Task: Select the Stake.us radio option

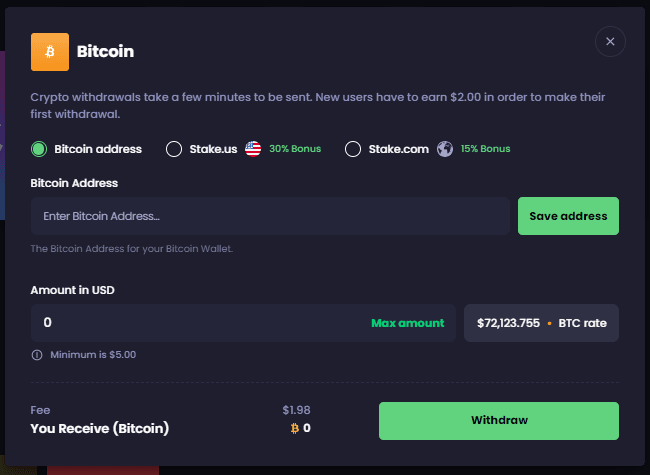Action: (x=173, y=149)
